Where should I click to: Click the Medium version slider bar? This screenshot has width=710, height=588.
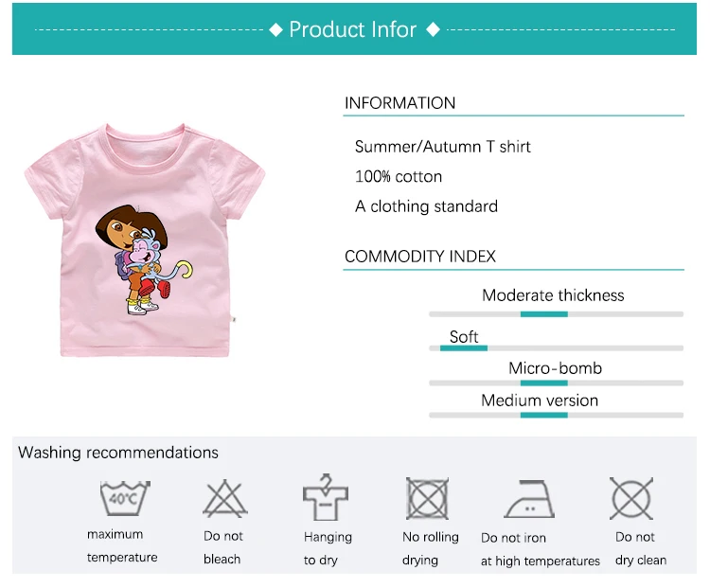pyautogui.click(x=556, y=415)
